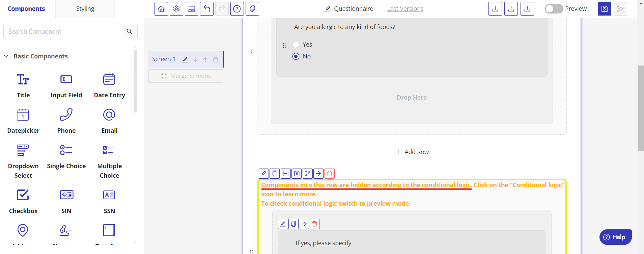Screen dimensions: 644x254
Task: Toggle the Preview switch
Action: (x=554, y=9)
